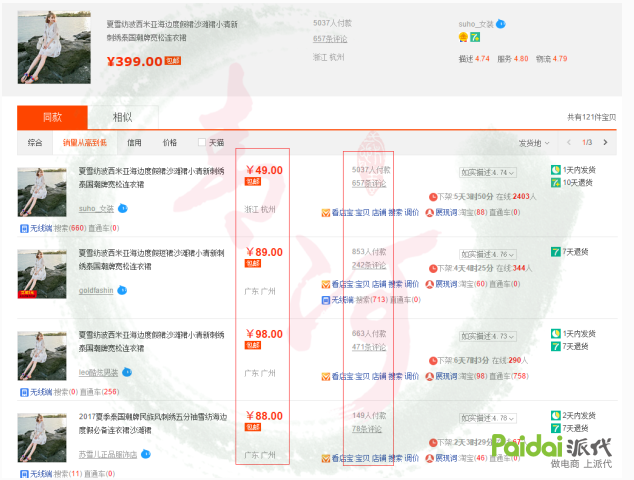This screenshot has height=480, width=634.
Task: Sort listings by 信用
Action: pyautogui.click(x=134, y=142)
